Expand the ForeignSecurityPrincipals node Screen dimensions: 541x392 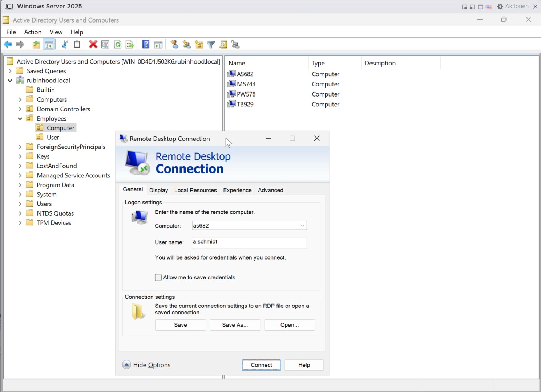(x=20, y=147)
